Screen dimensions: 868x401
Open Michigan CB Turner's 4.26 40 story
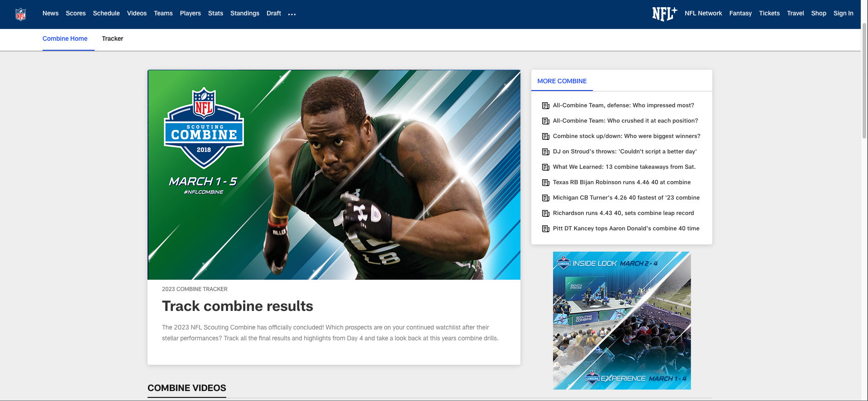[x=626, y=198]
